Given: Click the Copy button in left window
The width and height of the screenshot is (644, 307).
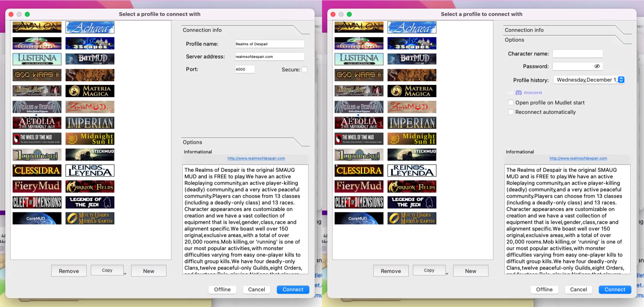Looking at the screenshot, I should click(x=107, y=270).
